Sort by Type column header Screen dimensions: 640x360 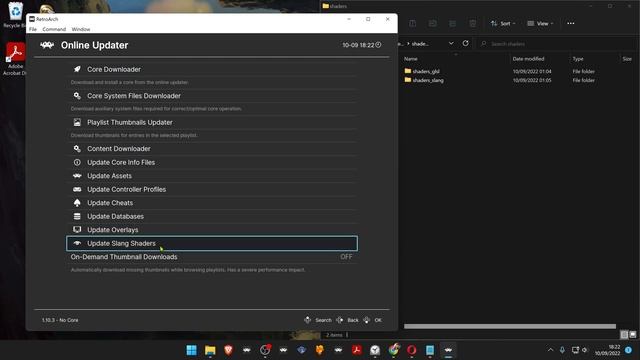578,59
